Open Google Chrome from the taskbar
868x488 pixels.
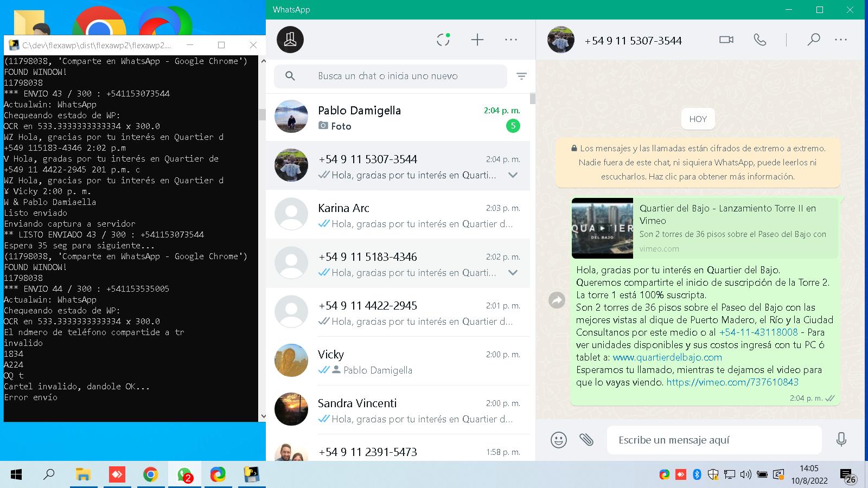coord(150,474)
